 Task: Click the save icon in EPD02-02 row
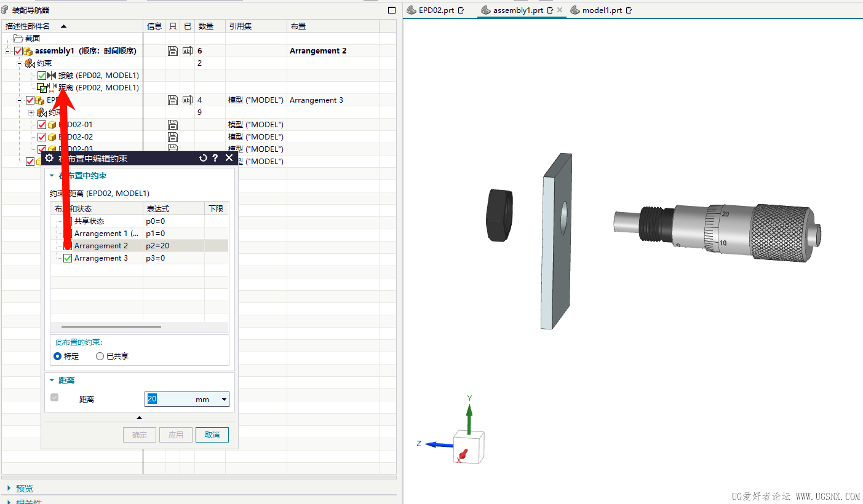(173, 137)
